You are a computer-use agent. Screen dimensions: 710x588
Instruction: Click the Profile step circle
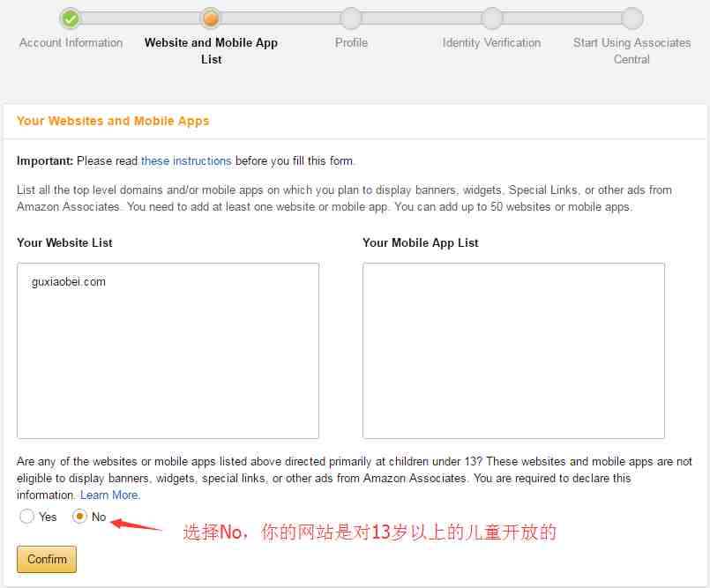[x=351, y=19]
